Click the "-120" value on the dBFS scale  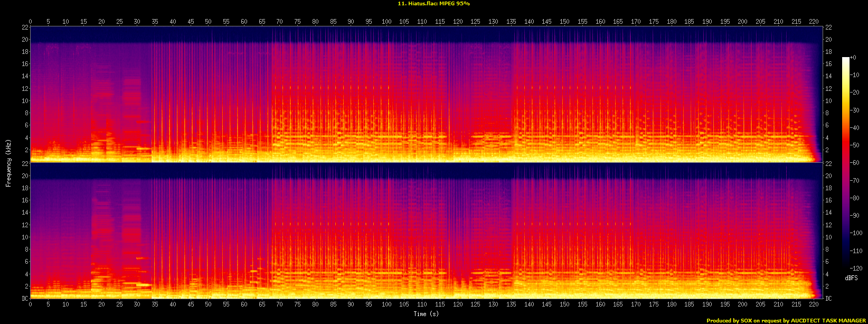click(x=855, y=269)
